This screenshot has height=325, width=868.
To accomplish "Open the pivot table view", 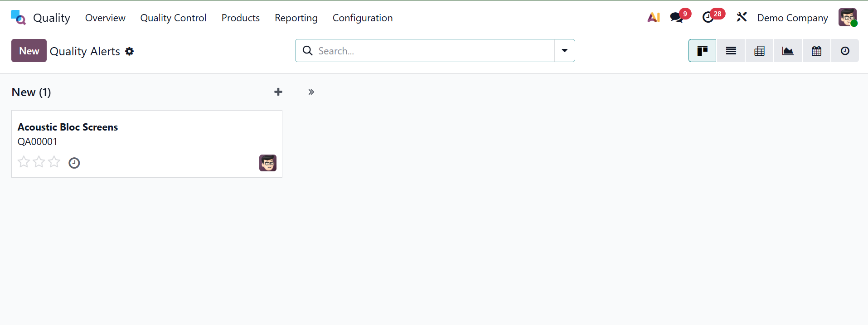I will (x=759, y=51).
